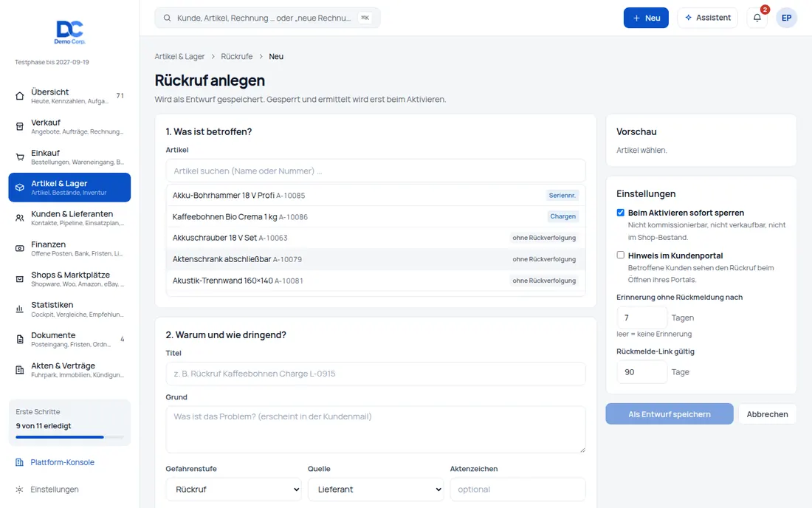Focus the Artikel suchen field

(376, 171)
